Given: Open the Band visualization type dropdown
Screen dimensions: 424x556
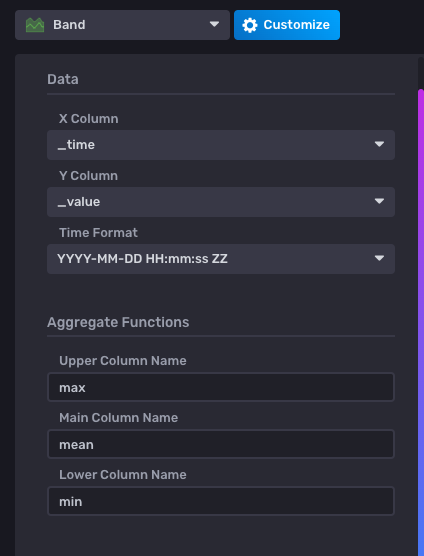Looking at the screenshot, I should [x=122, y=25].
